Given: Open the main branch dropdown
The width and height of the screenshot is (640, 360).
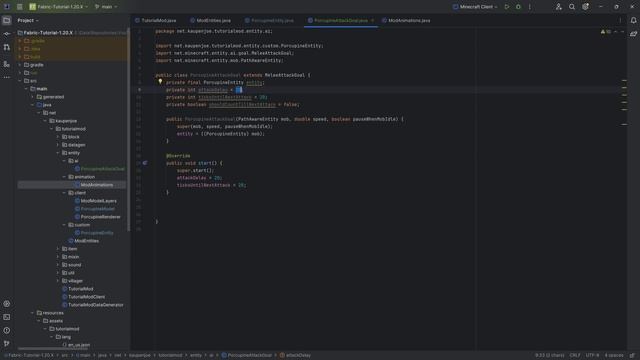Looking at the screenshot, I should tap(106, 7).
